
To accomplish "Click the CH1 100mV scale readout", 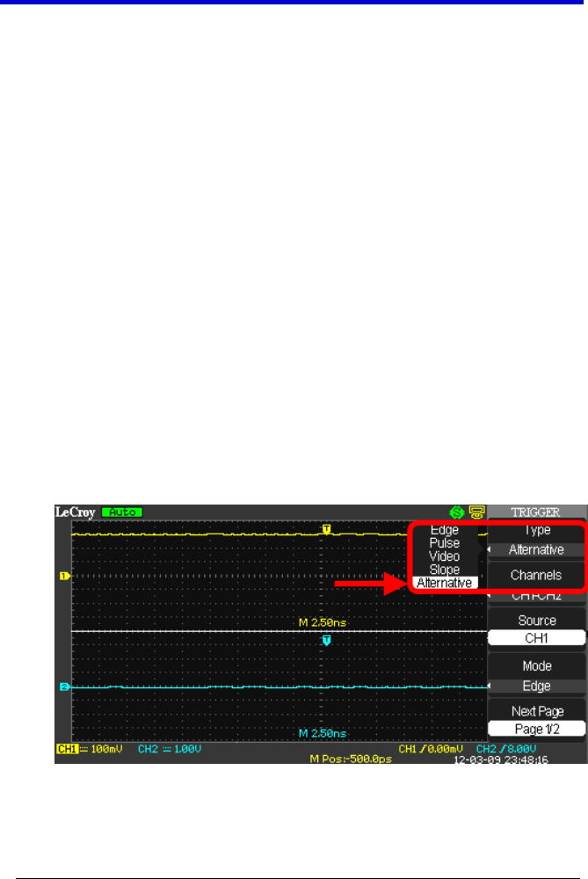I will click(x=90, y=749).
